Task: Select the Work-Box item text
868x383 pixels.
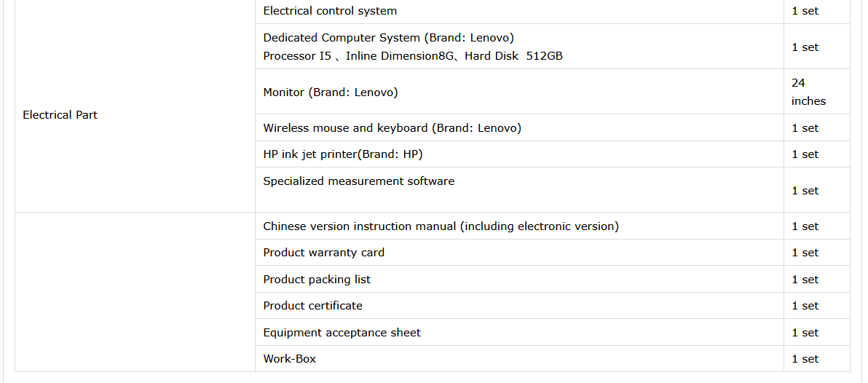Action: [289, 359]
